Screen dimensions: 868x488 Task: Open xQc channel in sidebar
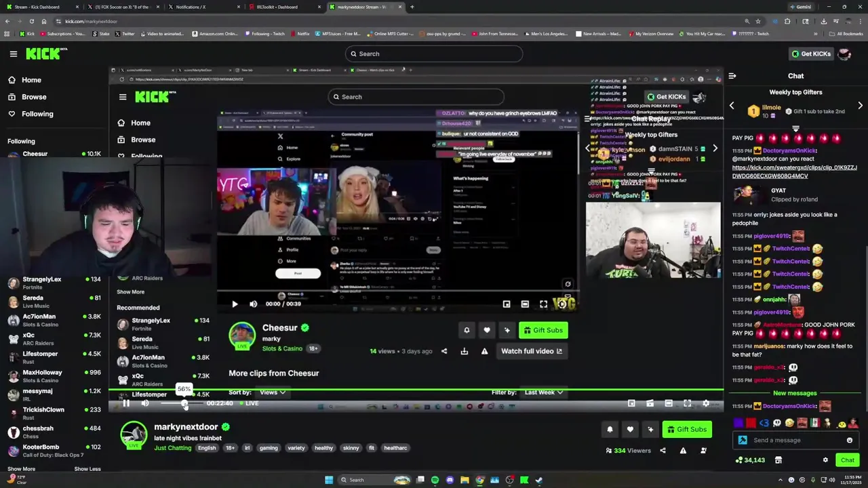tap(54, 339)
